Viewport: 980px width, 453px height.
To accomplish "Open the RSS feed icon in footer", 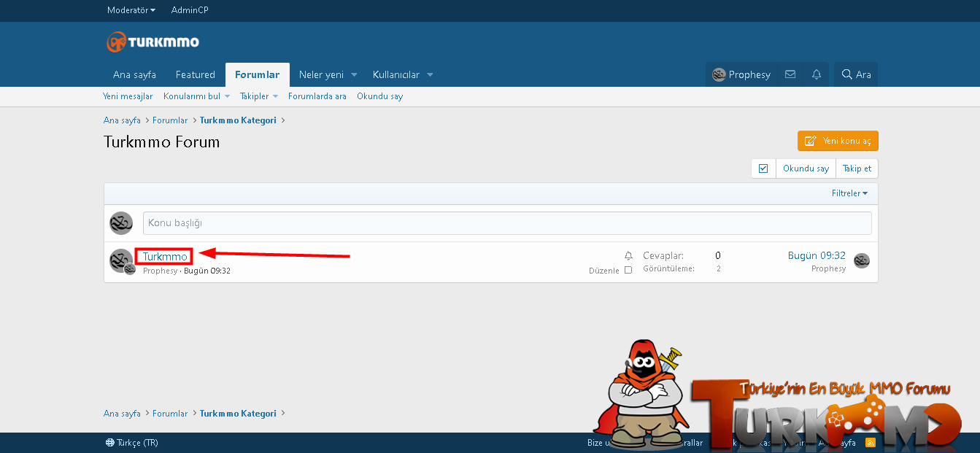I will click(870, 443).
